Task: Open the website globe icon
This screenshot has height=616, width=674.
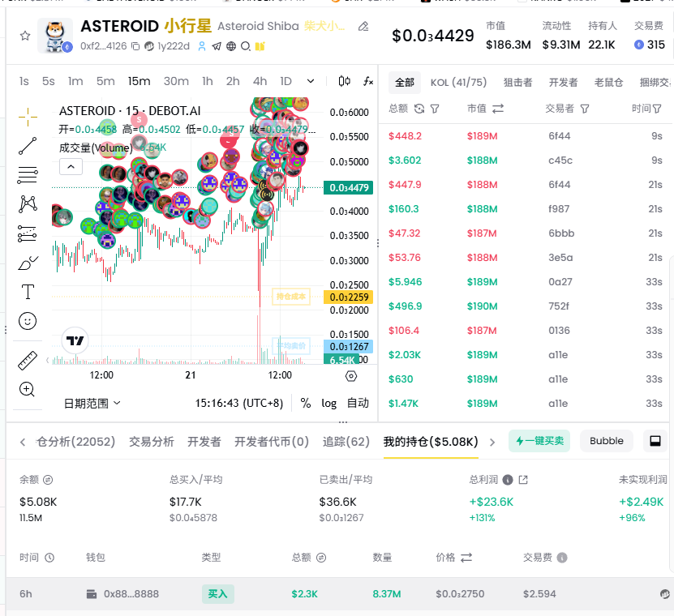Action: coord(231,46)
